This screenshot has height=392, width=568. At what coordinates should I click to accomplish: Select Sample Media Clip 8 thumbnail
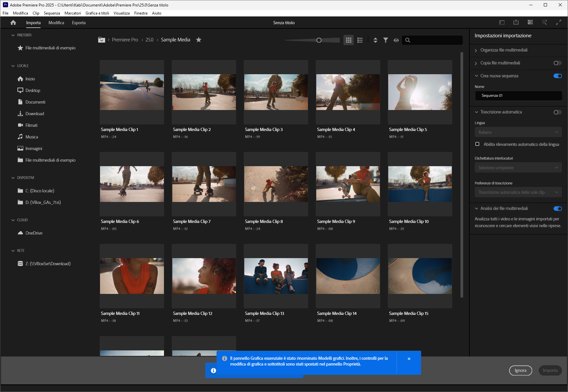coord(276,184)
